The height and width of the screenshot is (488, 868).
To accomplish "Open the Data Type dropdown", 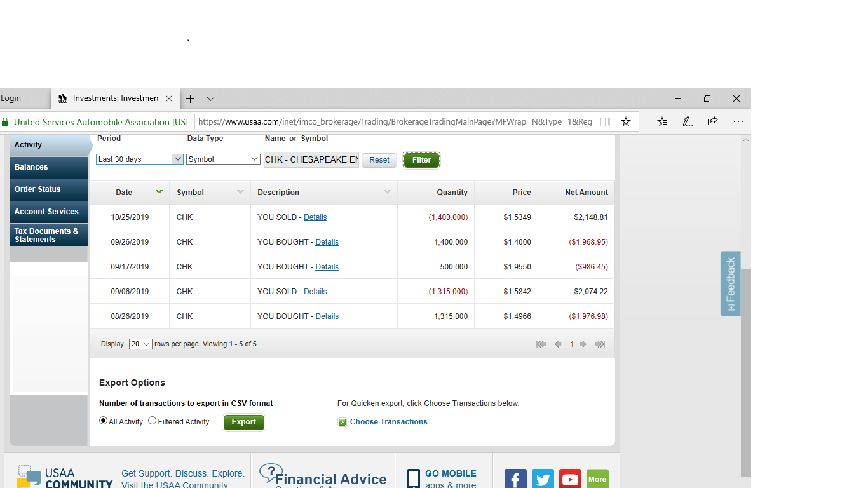I will (x=223, y=159).
